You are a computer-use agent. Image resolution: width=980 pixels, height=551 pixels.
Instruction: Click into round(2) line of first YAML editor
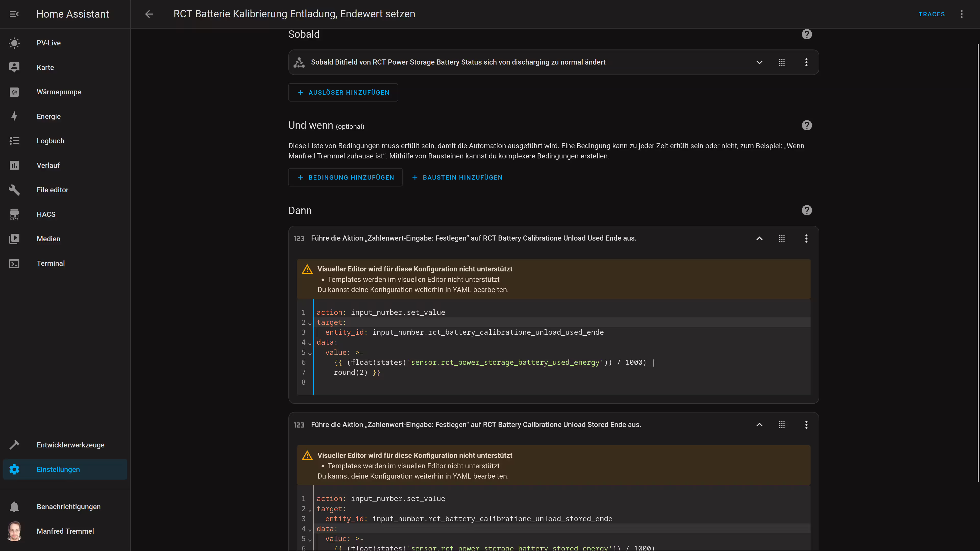562,372
